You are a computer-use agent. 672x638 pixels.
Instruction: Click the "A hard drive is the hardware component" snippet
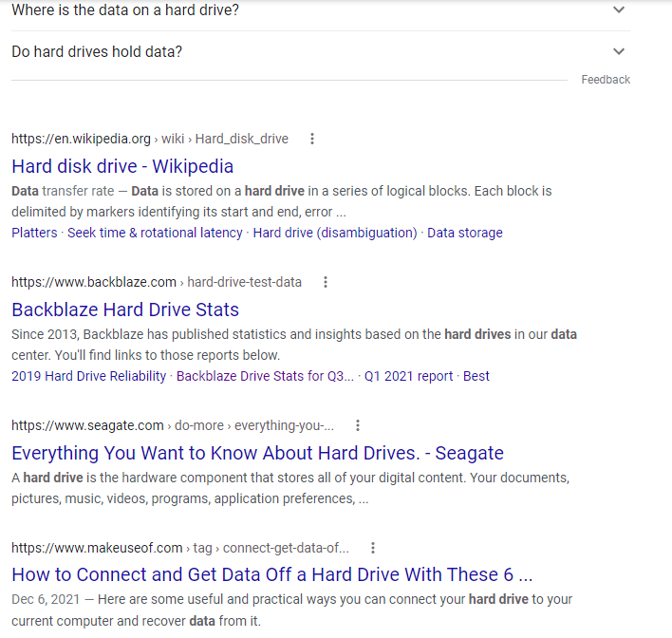290,488
